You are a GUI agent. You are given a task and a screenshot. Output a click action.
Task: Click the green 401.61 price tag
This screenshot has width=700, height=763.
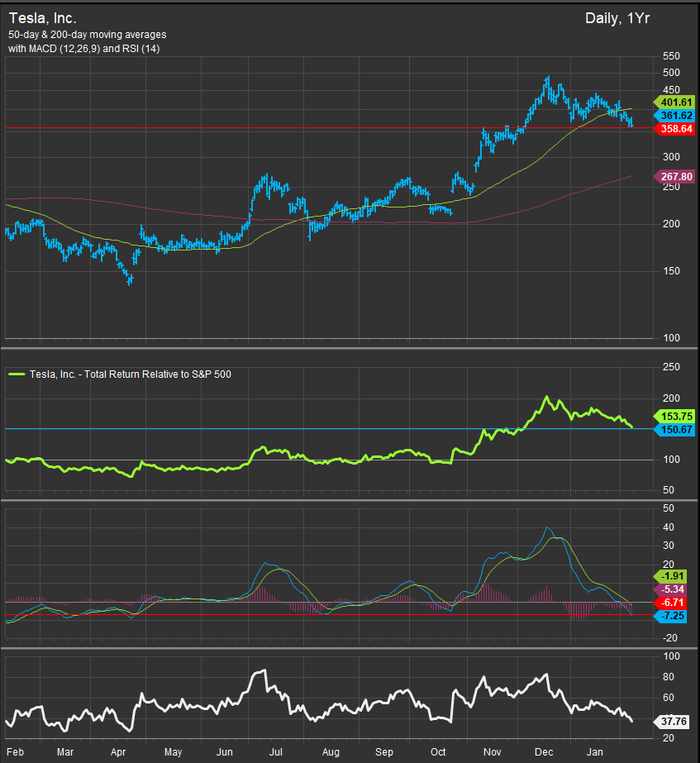(x=674, y=103)
